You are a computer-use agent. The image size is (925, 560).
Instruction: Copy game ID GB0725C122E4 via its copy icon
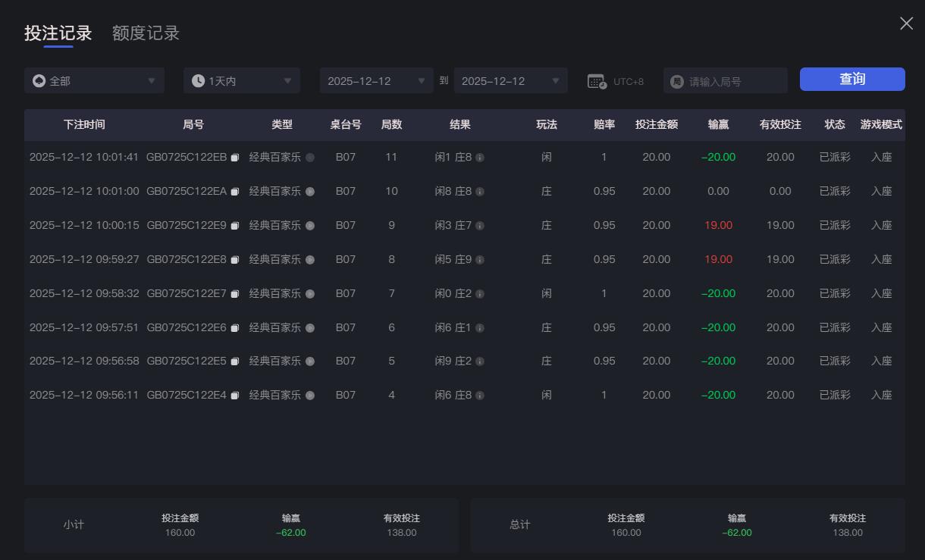(235, 395)
